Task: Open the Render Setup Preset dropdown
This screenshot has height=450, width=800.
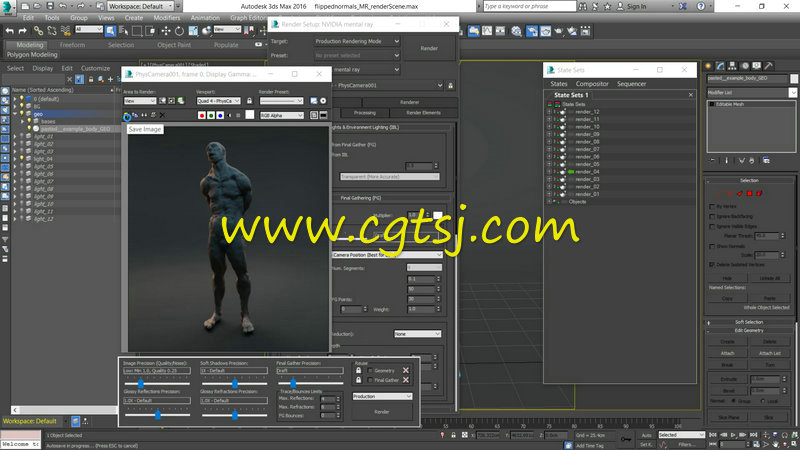Action: click(357, 55)
